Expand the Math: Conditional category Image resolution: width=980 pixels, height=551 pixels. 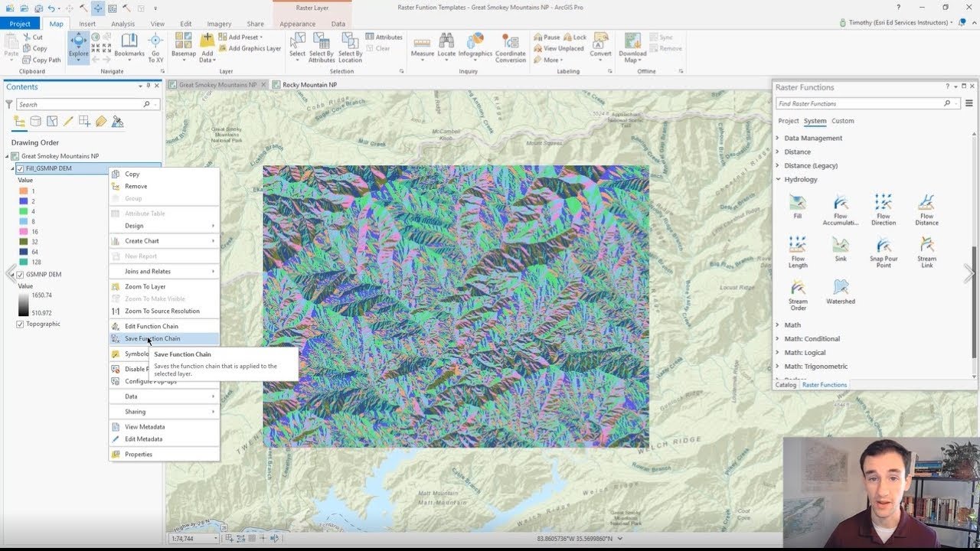778,339
